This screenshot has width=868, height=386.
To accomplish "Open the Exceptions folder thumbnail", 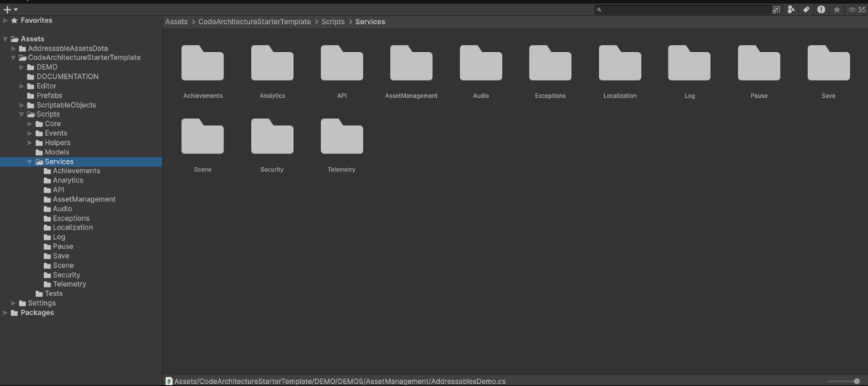I will pos(550,63).
